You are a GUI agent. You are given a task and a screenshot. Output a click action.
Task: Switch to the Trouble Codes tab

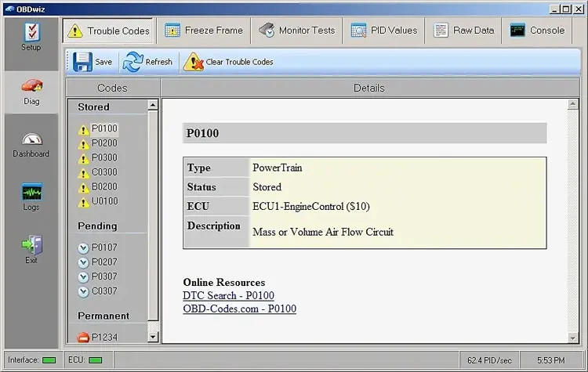[x=108, y=31]
